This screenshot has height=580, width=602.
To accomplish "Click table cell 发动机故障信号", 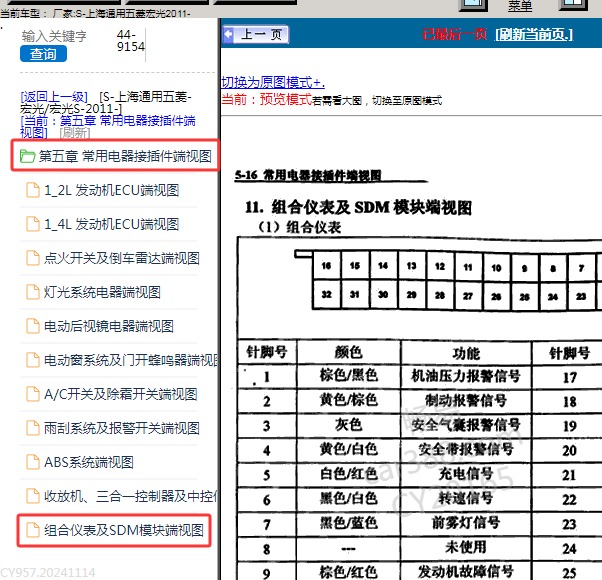I will [x=466, y=572].
